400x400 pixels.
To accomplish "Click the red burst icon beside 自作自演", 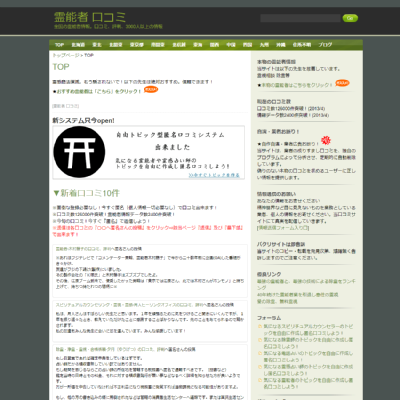I will 326,140.
